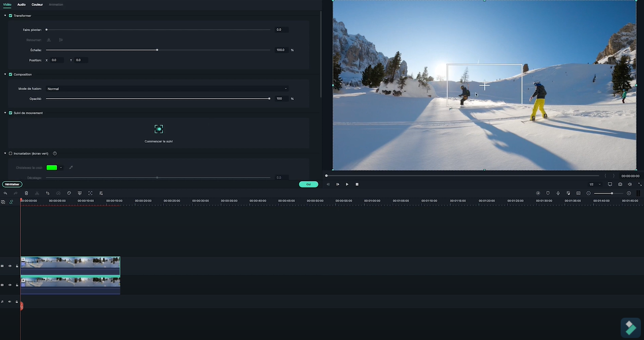Click the zoom-in plus icon on timeline
The image size is (644, 340).
point(629,193)
